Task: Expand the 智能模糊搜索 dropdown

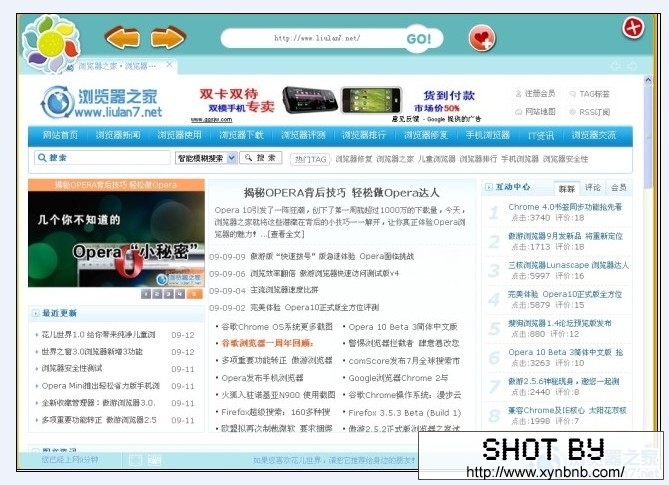Action: point(206,158)
